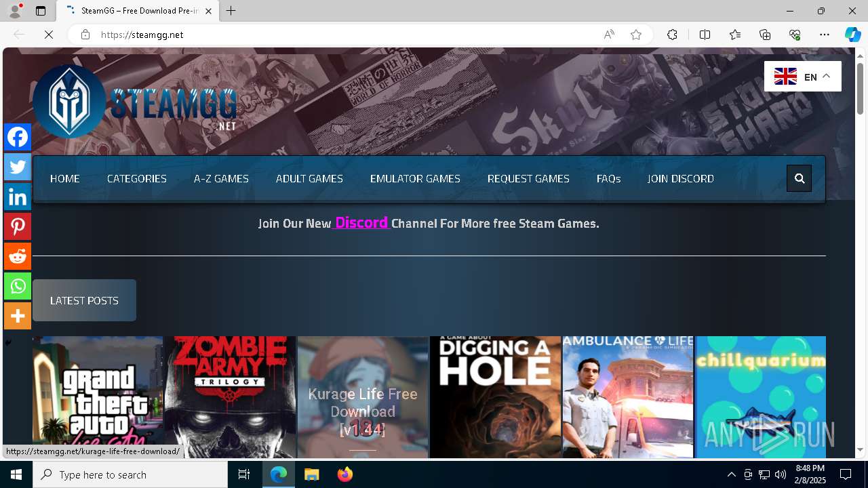The width and height of the screenshot is (868, 488).
Task: Open Digging A Hole game thumbnail
Action: (496, 397)
